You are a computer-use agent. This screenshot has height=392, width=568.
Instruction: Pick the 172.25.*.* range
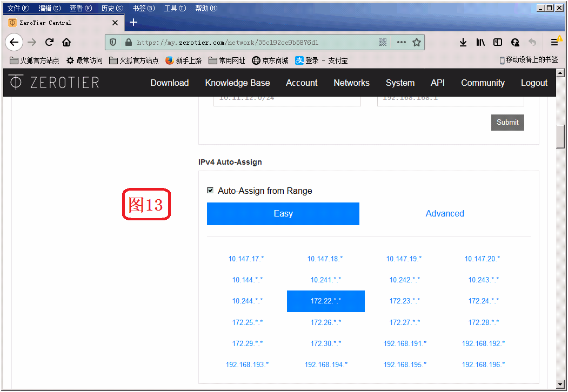point(248,322)
